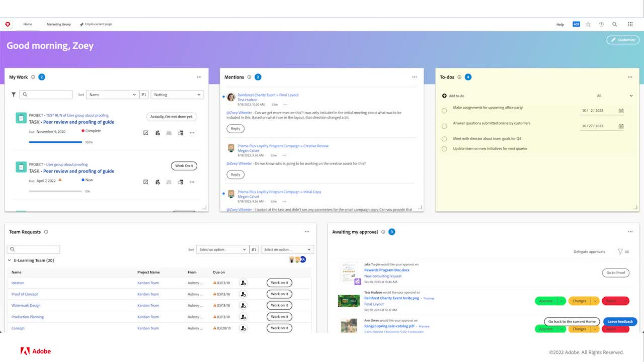The width and height of the screenshot is (644, 362).
Task: Click calendar icon for office party to-do
Action: 621,111
